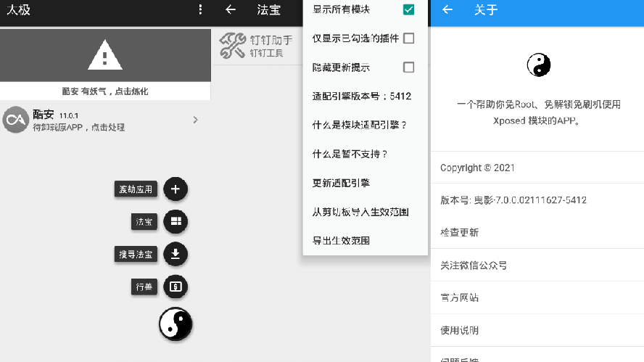Screen dimensions: 644x362
Task: Tap the 酷安 11.0.1 app row text
Action: tap(78, 120)
